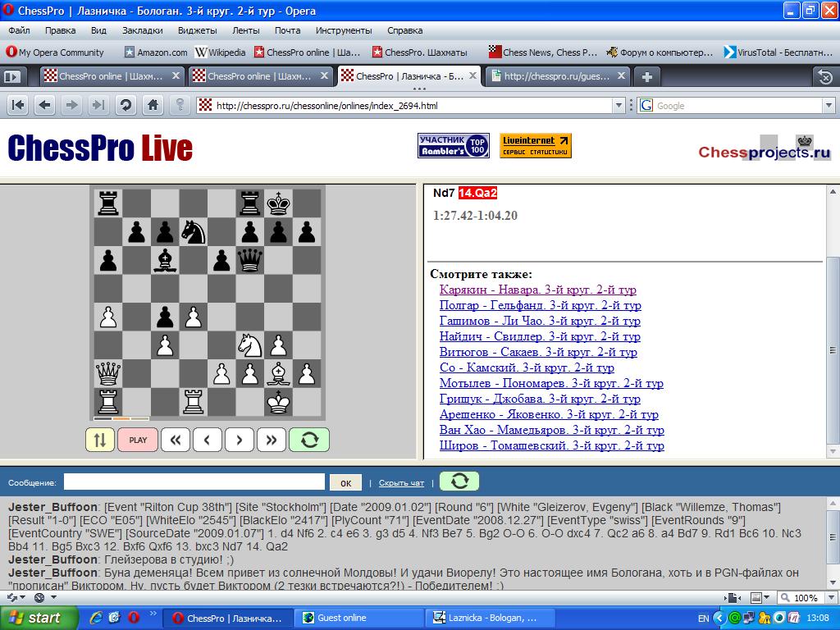Open the zoom level 100% dropdown
Screen dimensions: 840x630
(x=827, y=598)
